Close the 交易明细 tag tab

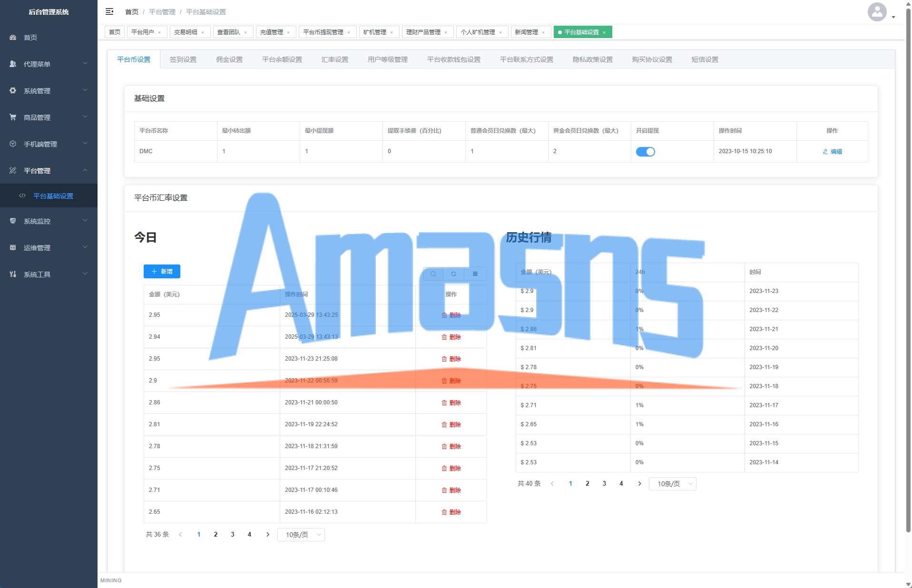(203, 32)
